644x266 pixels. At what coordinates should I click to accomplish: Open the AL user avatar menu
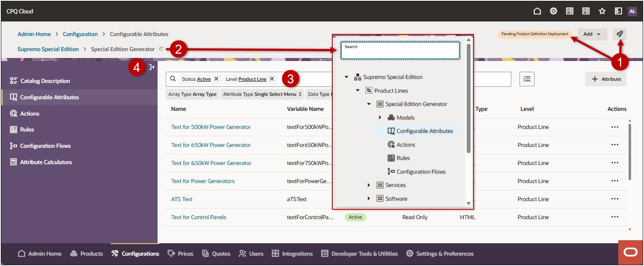coord(632,11)
